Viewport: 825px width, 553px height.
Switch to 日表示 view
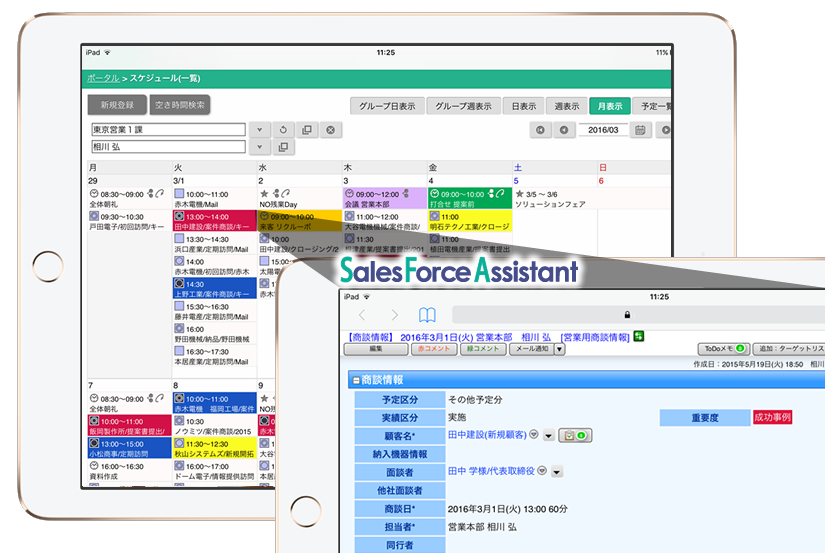coord(524,106)
